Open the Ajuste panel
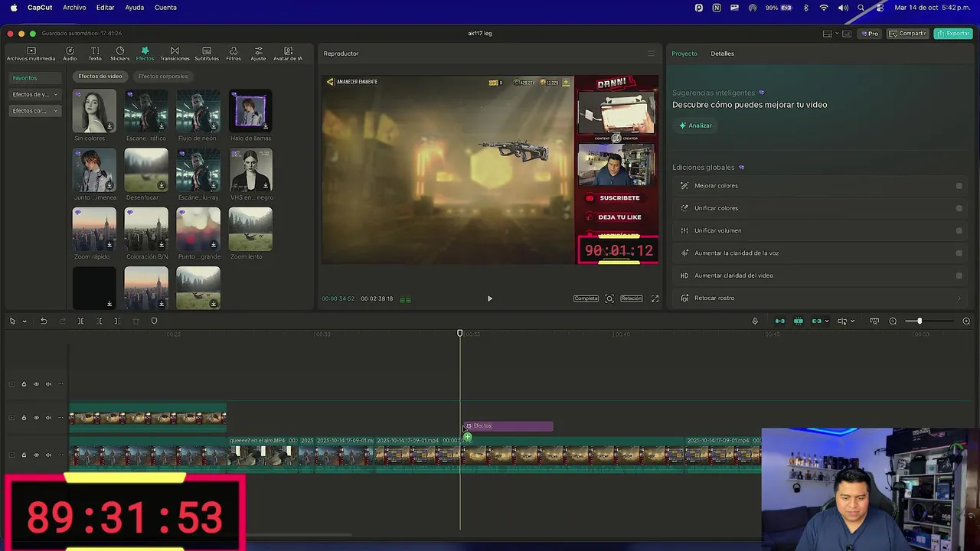This screenshot has height=551, width=980. [x=258, y=54]
